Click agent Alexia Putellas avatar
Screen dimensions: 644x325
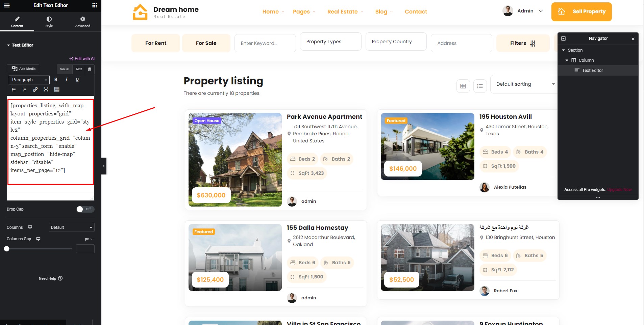[x=485, y=187]
